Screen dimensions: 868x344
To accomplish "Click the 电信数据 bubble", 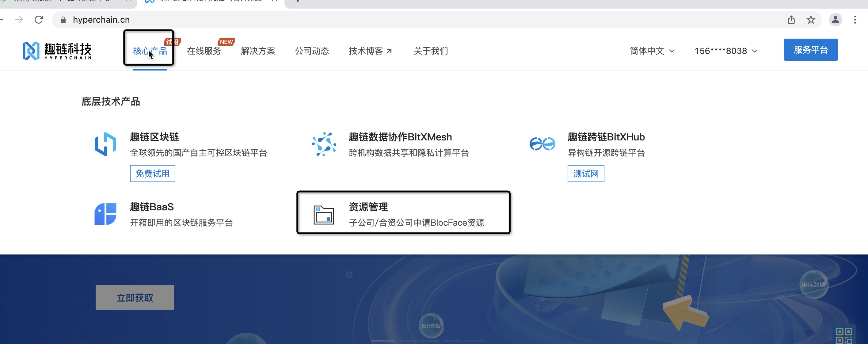I will pos(813,285).
